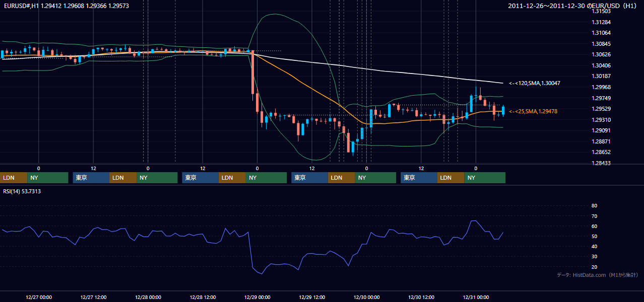
Task: Click the 1.28871 price axis label
Action: tap(601, 141)
